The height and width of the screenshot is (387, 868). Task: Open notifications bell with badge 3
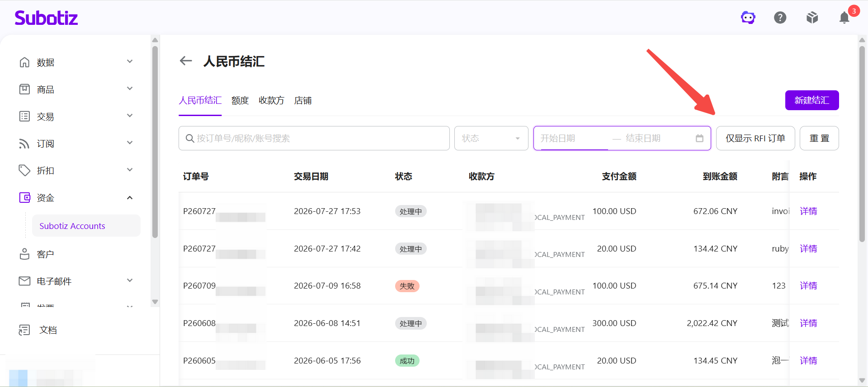(x=844, y=17)
